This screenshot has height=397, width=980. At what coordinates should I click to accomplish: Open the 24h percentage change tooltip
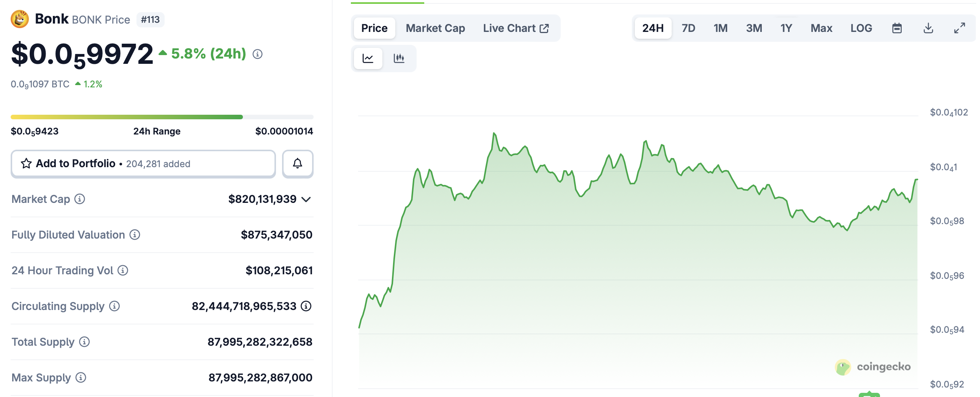[x=257, y=55]
